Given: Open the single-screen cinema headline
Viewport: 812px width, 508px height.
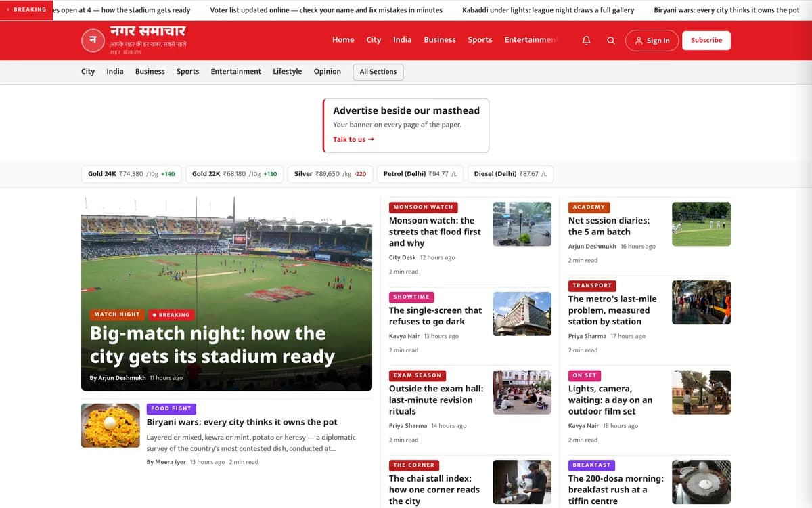Looking at the screenshot, I should coord(435,316).
